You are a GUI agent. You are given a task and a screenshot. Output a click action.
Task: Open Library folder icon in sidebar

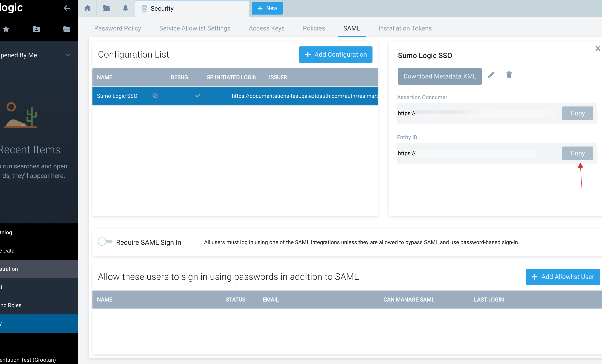pyautogui.click(x=66, y=29)
